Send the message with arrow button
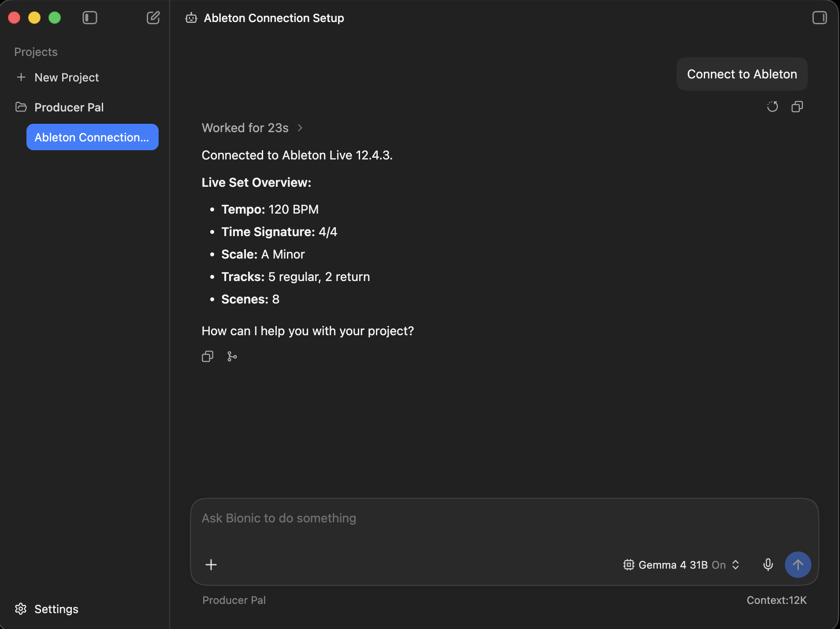The image size is (840, 629). click(x=798, y=565)
